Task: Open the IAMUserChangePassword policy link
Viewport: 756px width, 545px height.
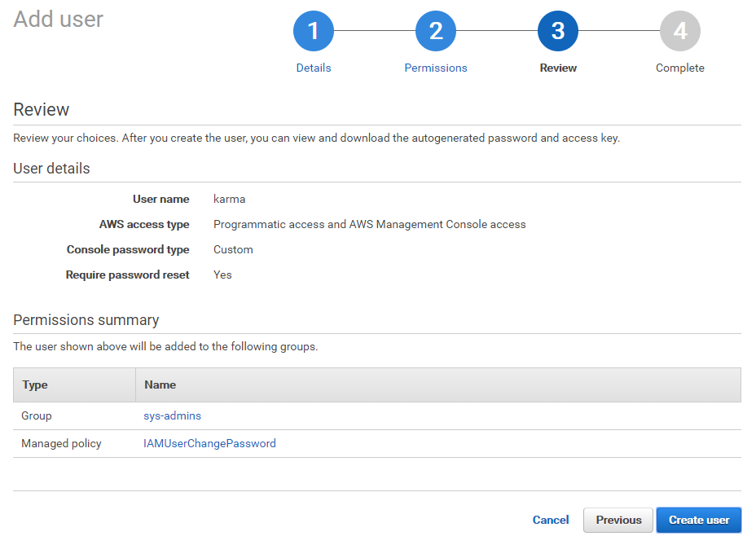Action: click(x=209, y=444)
